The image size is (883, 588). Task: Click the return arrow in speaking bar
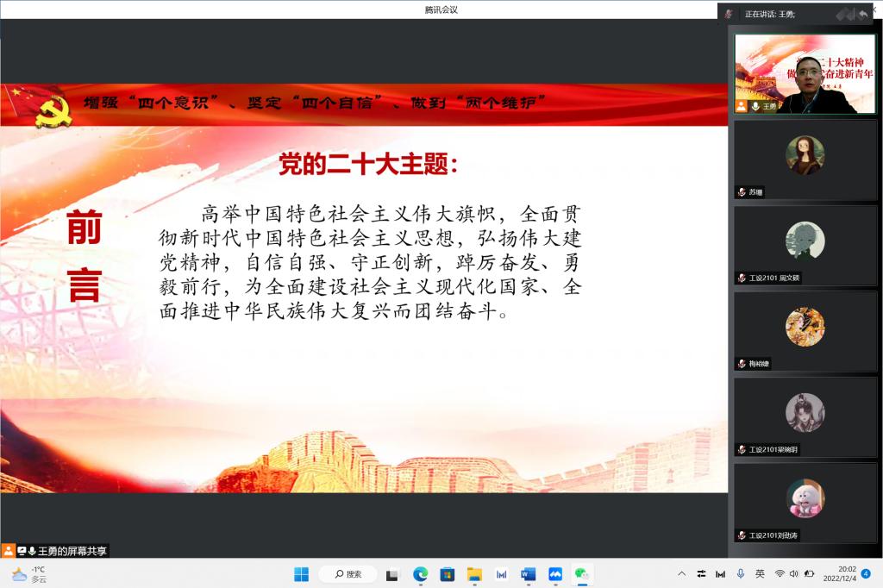(x=862, y=14)
